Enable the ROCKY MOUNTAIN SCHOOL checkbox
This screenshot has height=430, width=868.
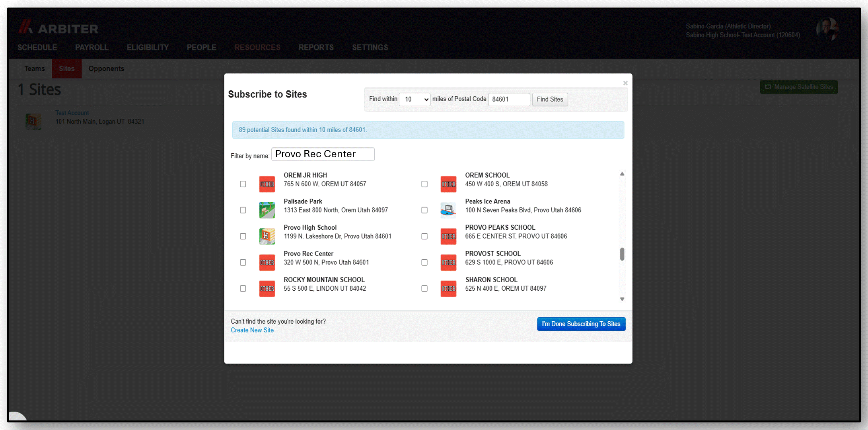click(243, 289)
